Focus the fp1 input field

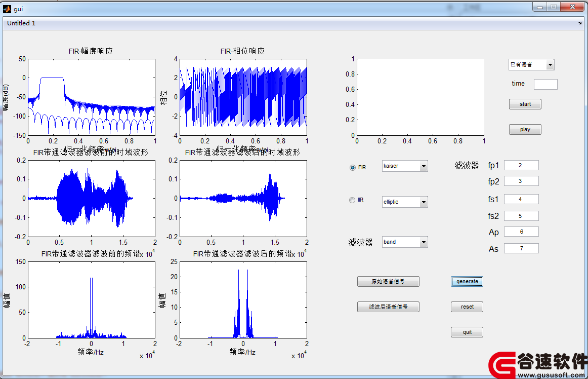tap(521, 165)
